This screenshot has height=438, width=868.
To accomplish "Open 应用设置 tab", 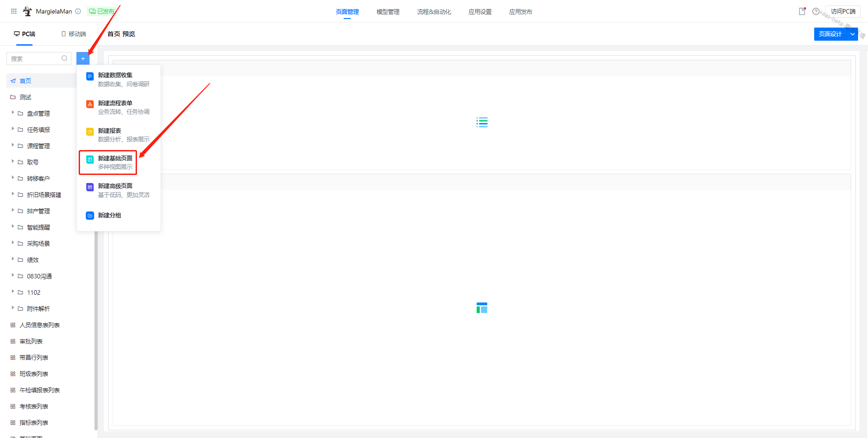I will click(480, 12).
